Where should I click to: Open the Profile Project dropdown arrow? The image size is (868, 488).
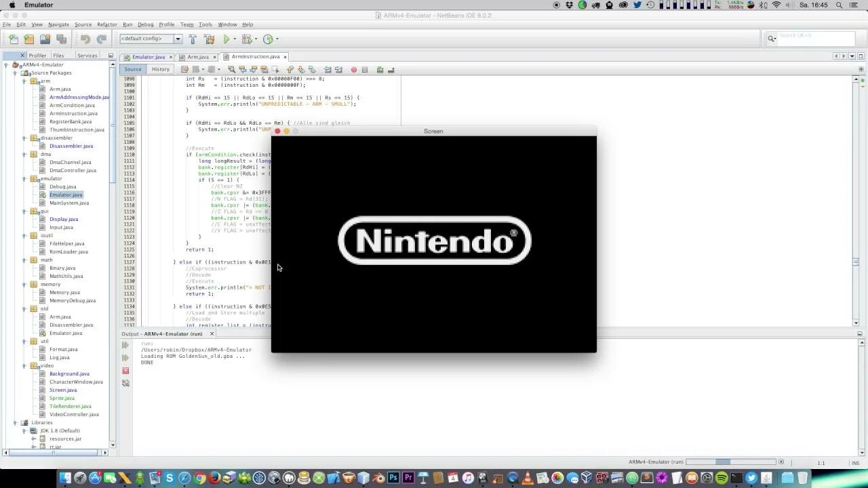277,39
